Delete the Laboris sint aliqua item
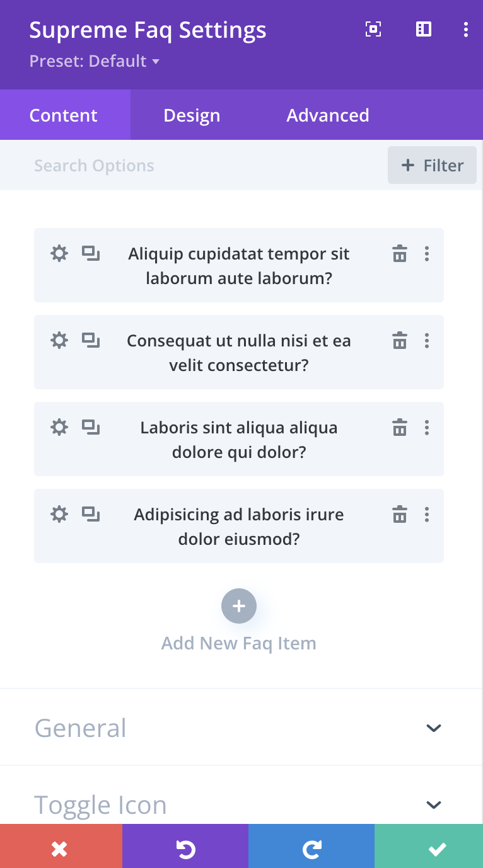The height and width of the screenshot is (868, 483). pyautogui.click(x=400, y=428)
